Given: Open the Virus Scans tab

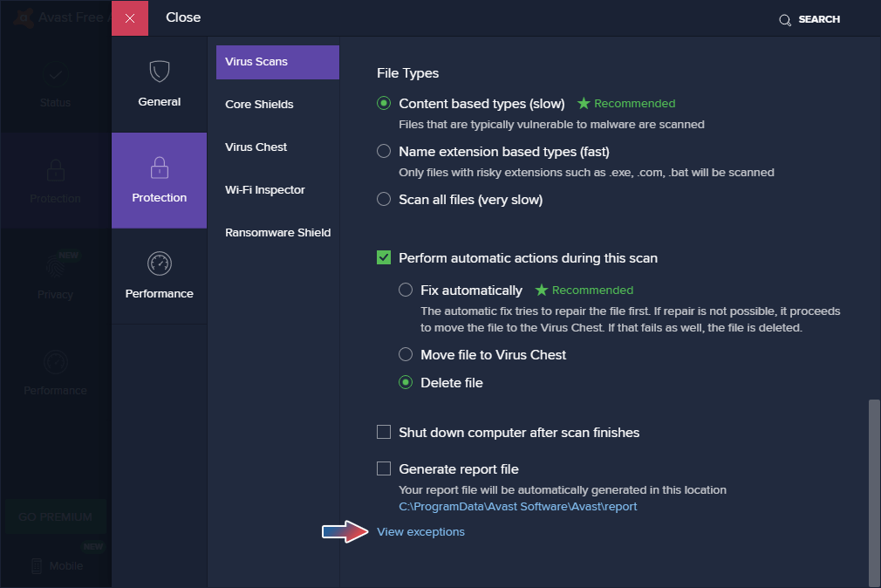Looking at the screenshot, I should tap(277, 62).
